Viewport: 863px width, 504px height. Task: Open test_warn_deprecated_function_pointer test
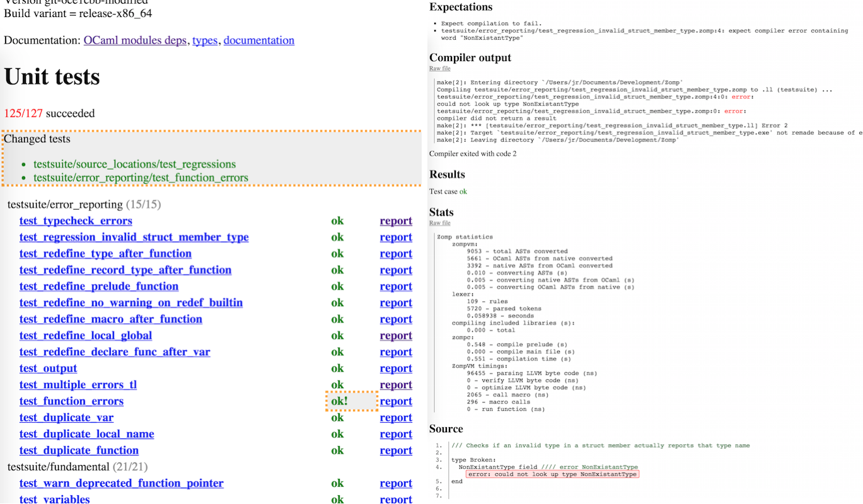[x=121, y=483]
